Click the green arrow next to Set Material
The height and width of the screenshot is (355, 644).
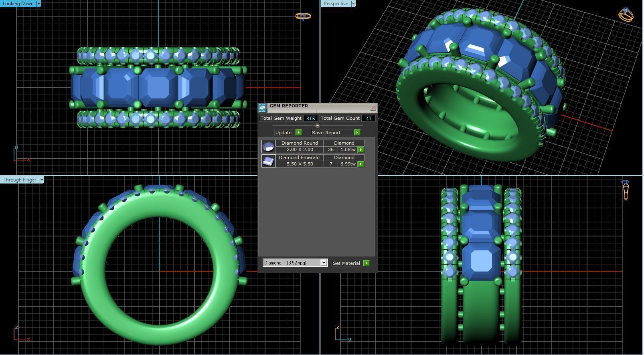click(366, 263)
